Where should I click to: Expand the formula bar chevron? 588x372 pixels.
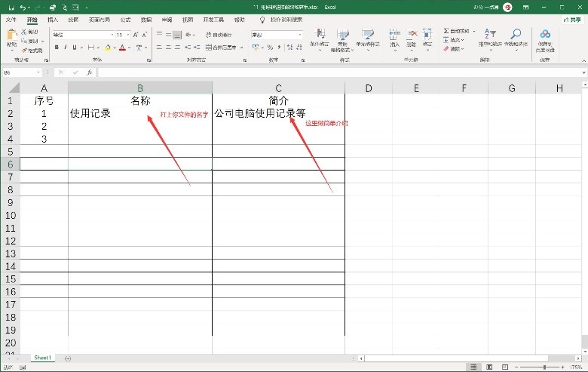coord(584,72)
